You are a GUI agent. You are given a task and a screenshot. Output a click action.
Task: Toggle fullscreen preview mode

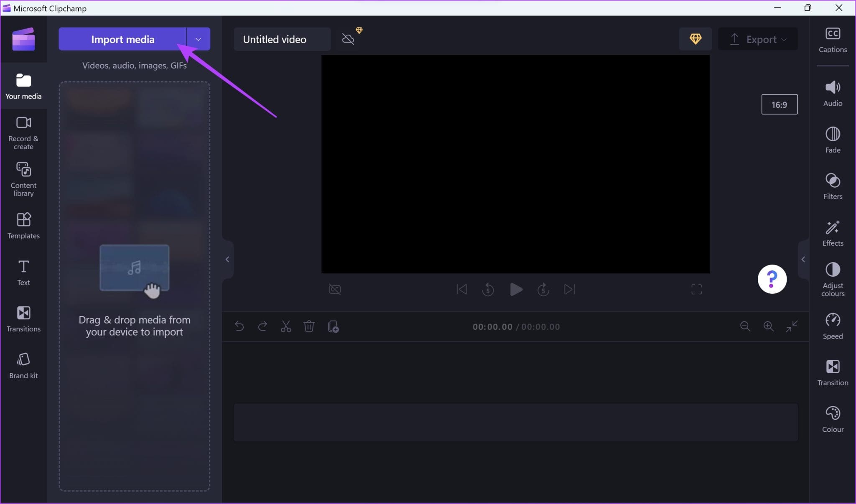[696, 289]
